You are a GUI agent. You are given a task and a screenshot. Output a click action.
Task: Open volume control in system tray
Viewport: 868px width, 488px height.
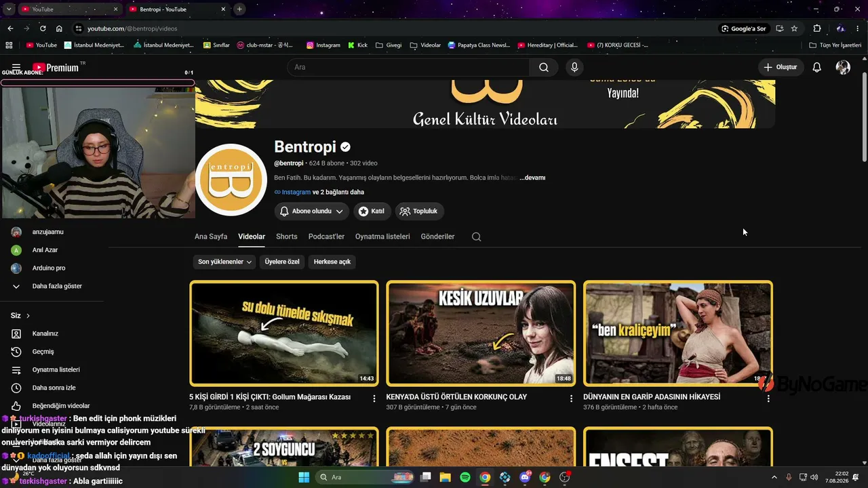point(814,477)
